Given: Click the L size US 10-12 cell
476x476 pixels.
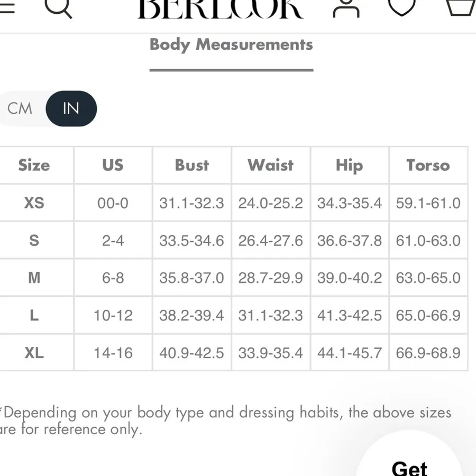Looking at the screenshot, I should click(113, 315).
